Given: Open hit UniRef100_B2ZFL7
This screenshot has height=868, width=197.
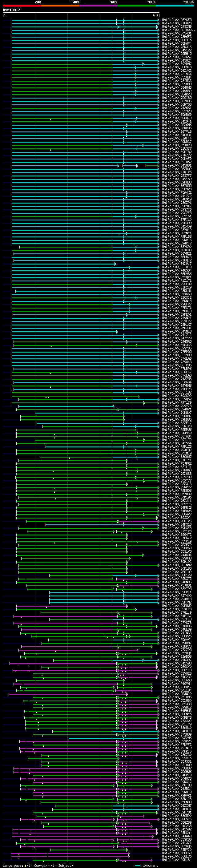Looking at the screenshot, I should (177, 423).
